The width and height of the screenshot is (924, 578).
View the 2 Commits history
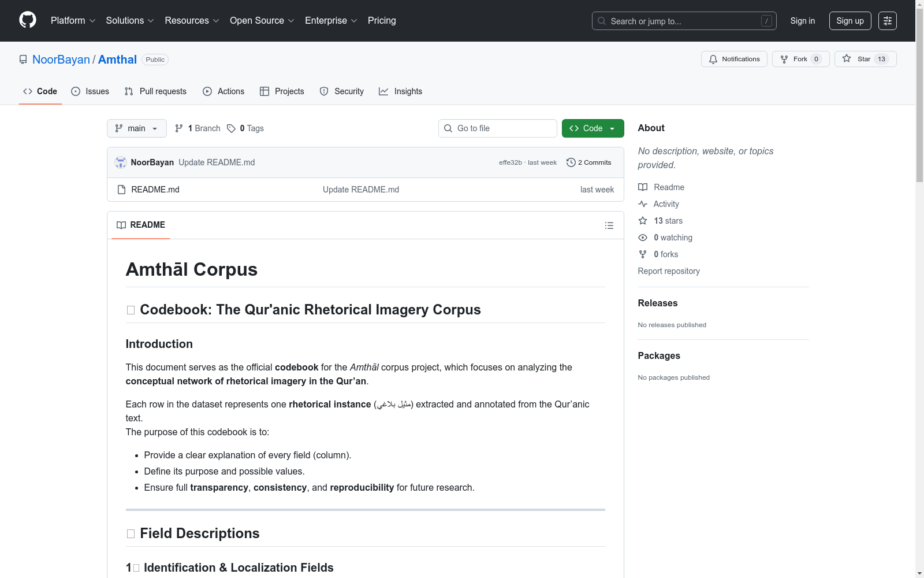[589, 162]
